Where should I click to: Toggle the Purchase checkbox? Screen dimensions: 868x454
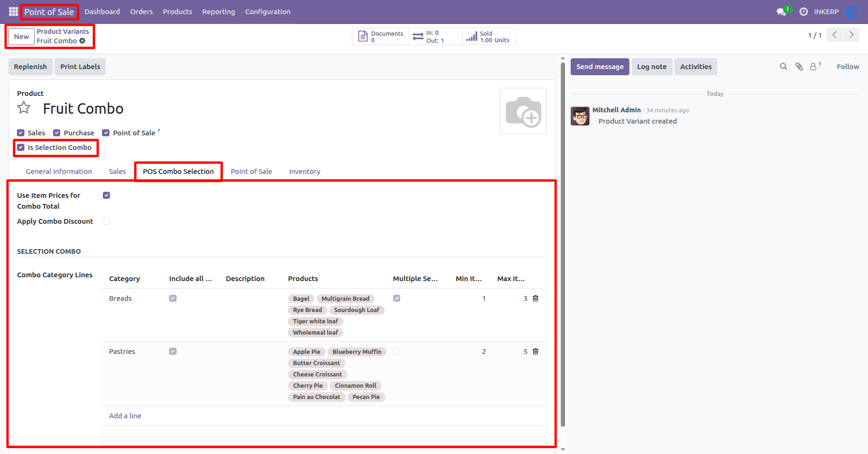pos(57,133)
